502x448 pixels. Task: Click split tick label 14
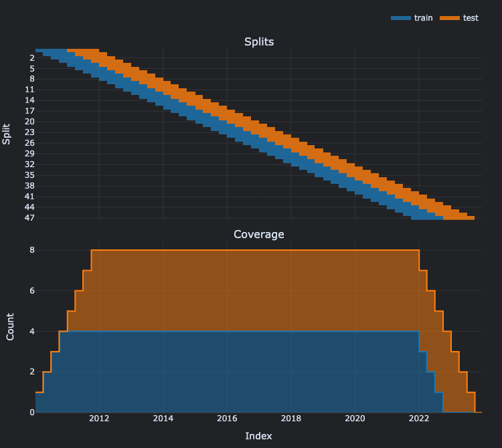click(29, 100)
